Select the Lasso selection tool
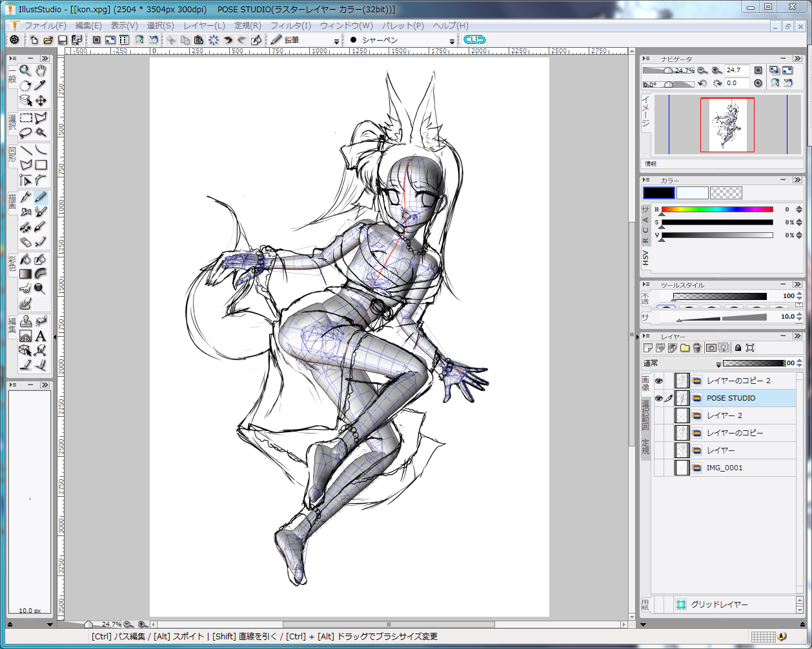Screen dimensions: 812x649 pyautogui.click(x=25, y=133)
